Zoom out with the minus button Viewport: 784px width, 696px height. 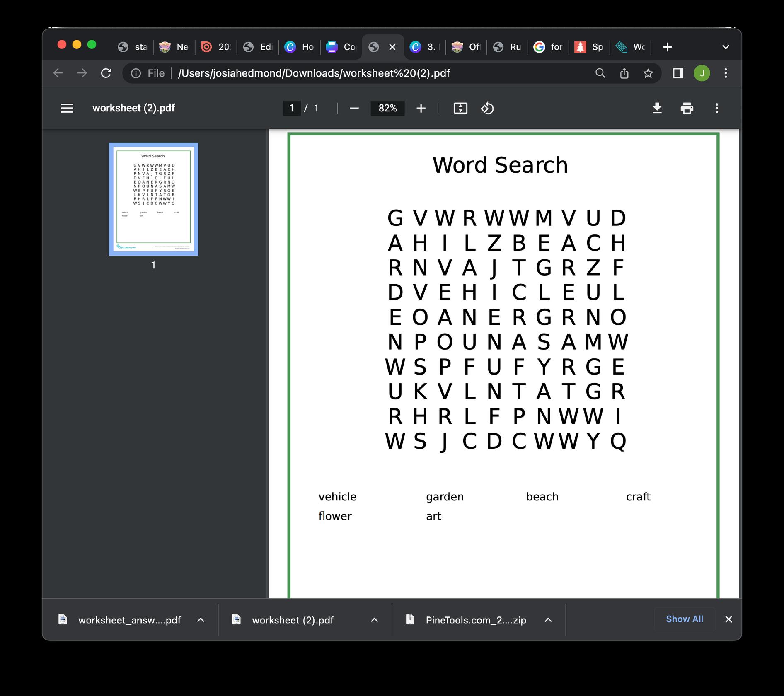(x=354, y=108)
